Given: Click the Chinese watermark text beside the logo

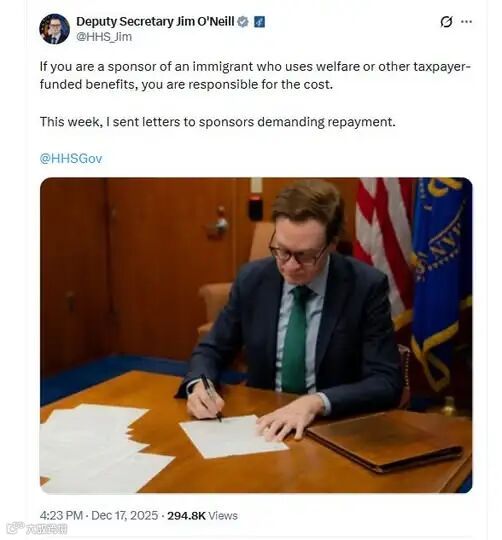Looking at the screenshot, I should pos(46,529).
